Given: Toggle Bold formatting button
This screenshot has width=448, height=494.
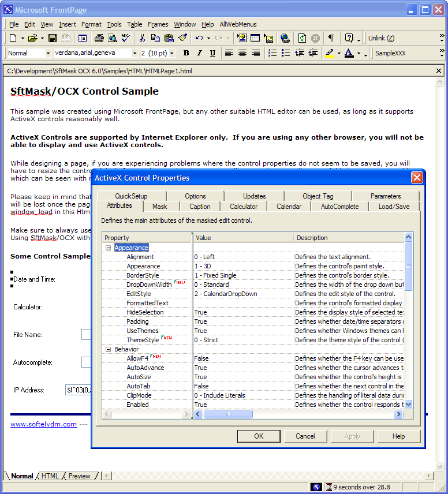Looking at the screenshot, I should (186, 53).
